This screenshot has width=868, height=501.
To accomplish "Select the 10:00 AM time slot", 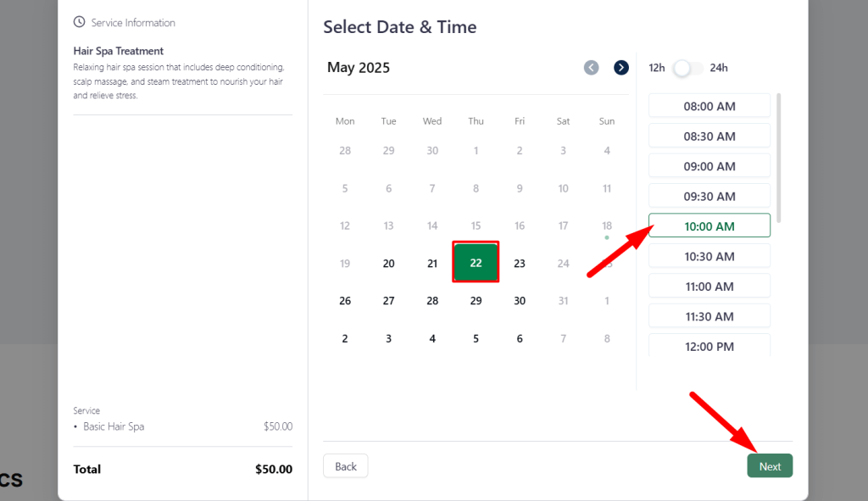I will coord(709,225).
